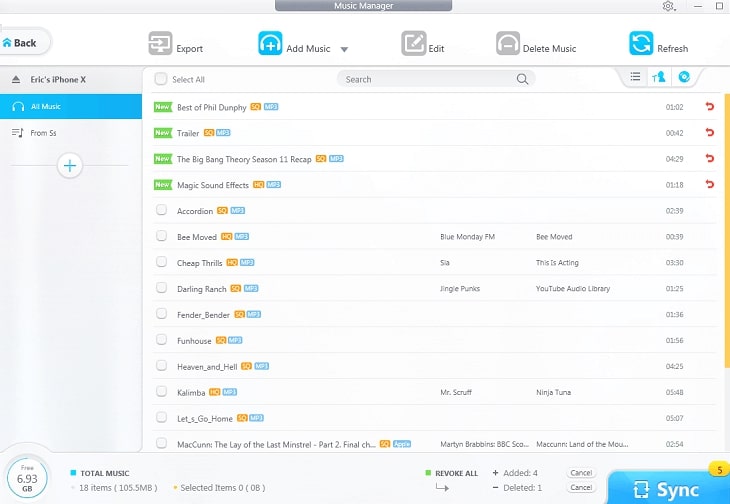The width and height of the screenshot is (730, 504).
Task: Click the New badge on Trailer
Action: click(162, 133)
